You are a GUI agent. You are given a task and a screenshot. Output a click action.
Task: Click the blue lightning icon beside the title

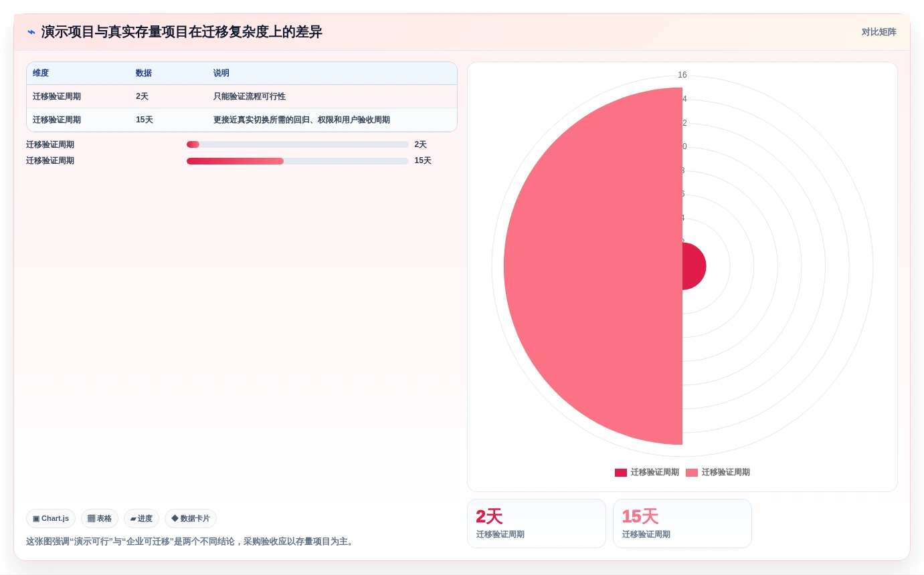[x=31, y=32]
